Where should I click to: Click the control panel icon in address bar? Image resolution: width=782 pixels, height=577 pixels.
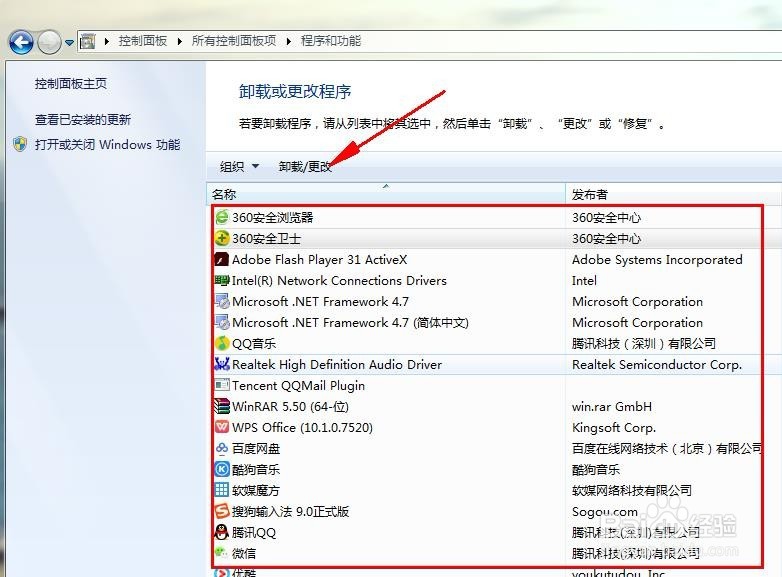[88, 41]
